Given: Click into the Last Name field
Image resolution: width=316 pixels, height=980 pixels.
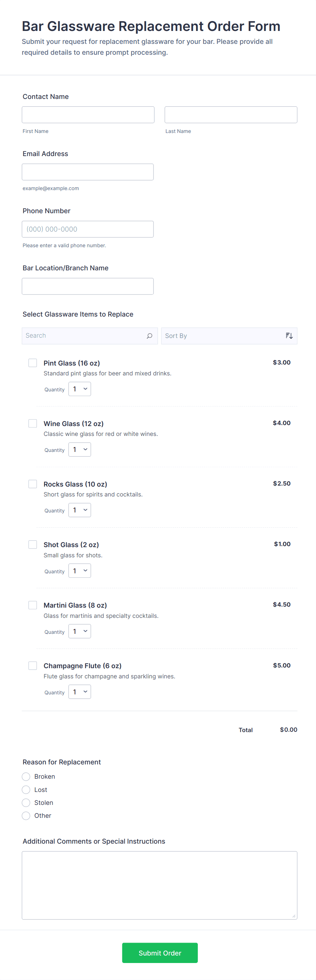Looking at the screenshot, I should pyautogui.click(x=230, y=115).
